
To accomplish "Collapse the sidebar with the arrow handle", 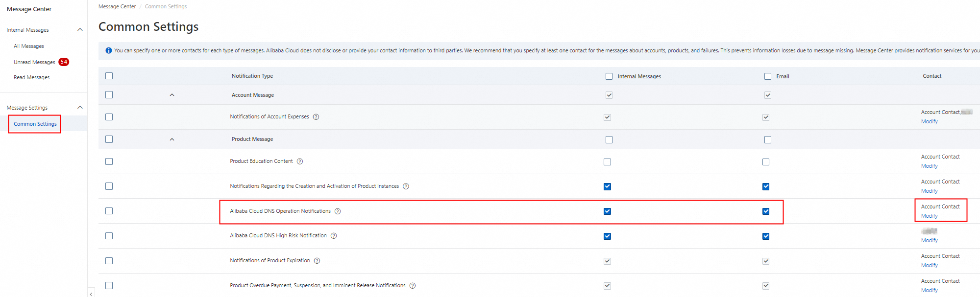I will (x=91, y=294).
